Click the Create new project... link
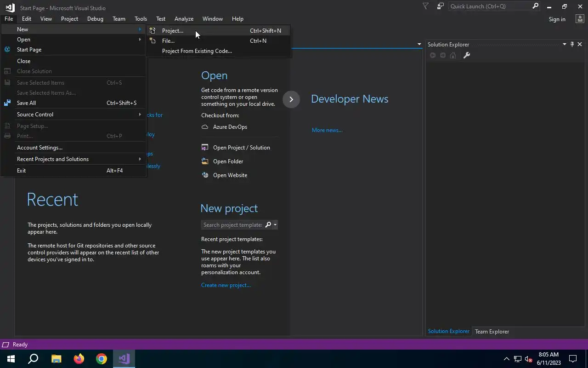This screenshot has height=368, width=588. [x=226, y=285]
